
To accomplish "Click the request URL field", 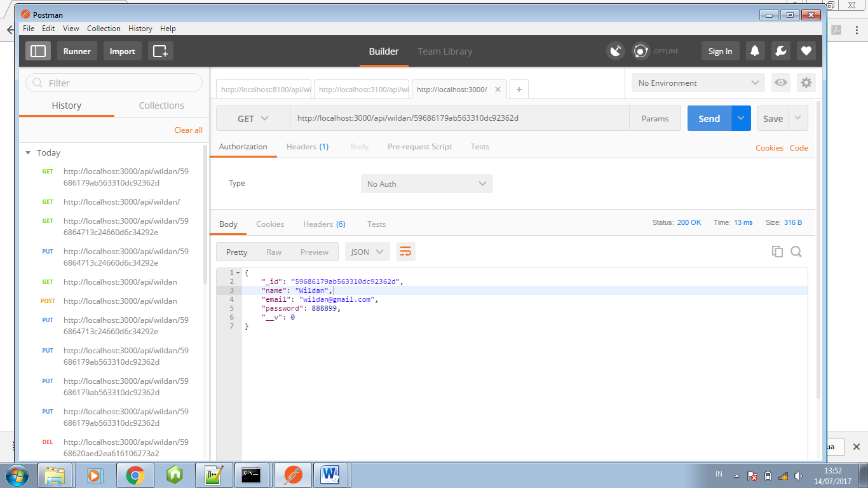I will click(x=459, y=118).
